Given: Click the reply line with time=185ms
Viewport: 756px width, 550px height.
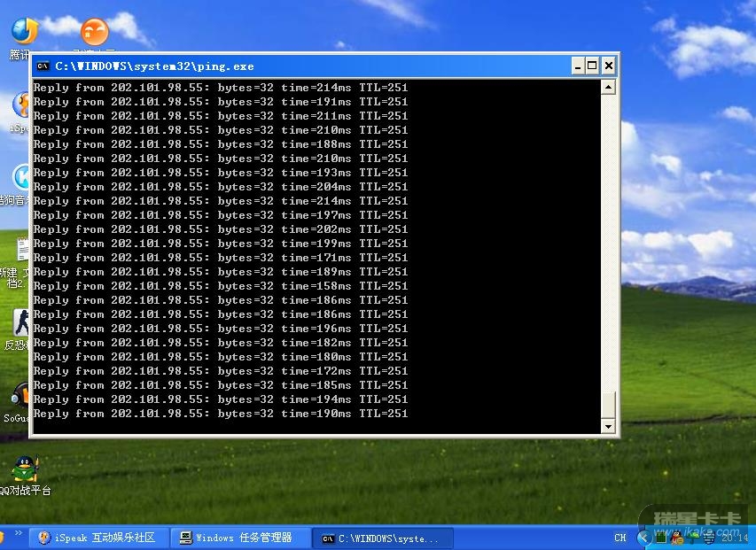Looking at the screenshot, I should [221, 384].
